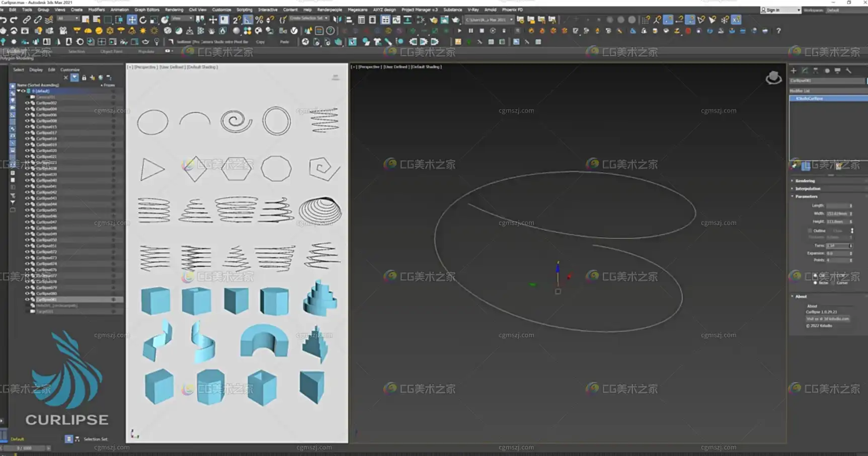
Task: Click the Undo arrow in main toolbar
Action: pyautogui.click(x=4, y=20)
